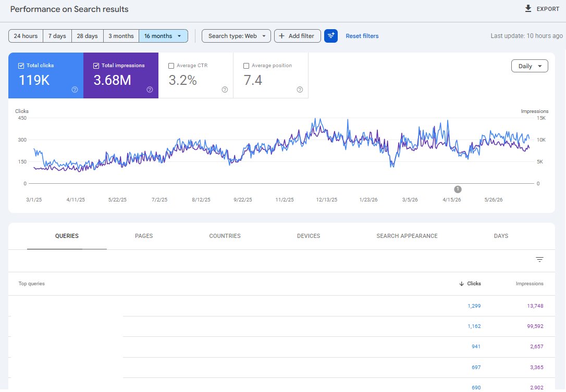
Task: Open the table rows filter icon
Action: point(539,260)
